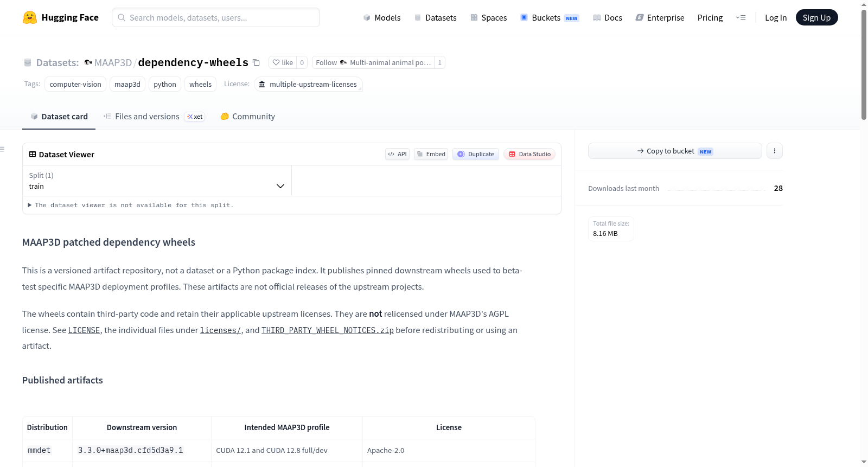Open the navigation overflow menu
The image size is (868, 467).
pos(741,17)
